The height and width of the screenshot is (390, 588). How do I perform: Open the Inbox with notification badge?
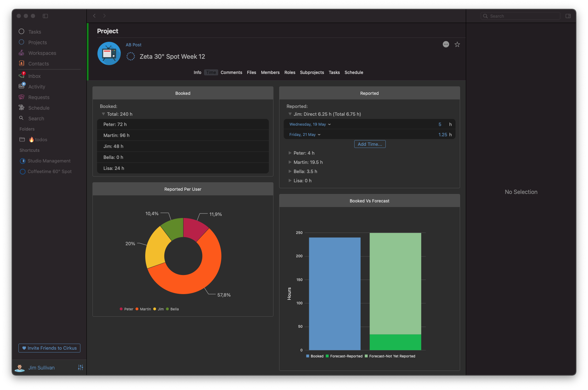click(x=34, y=76)
